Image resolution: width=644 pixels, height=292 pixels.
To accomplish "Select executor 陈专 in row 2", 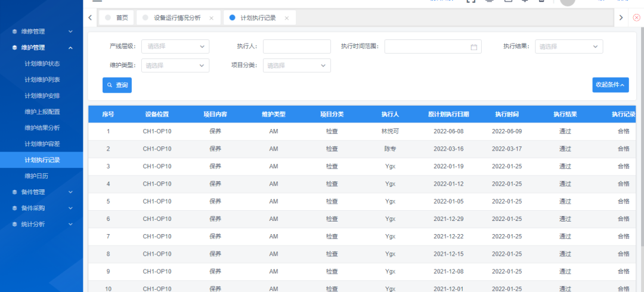I will 390,149.
